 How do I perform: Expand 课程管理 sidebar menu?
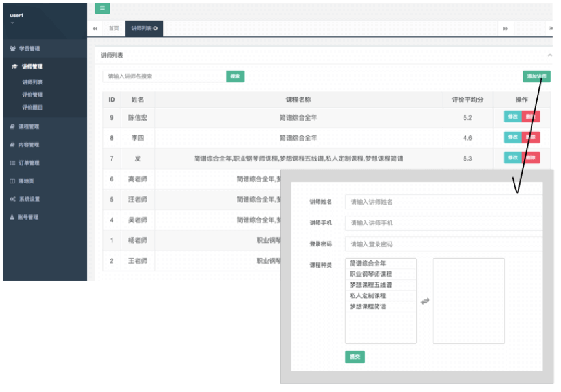pos(29,126)
